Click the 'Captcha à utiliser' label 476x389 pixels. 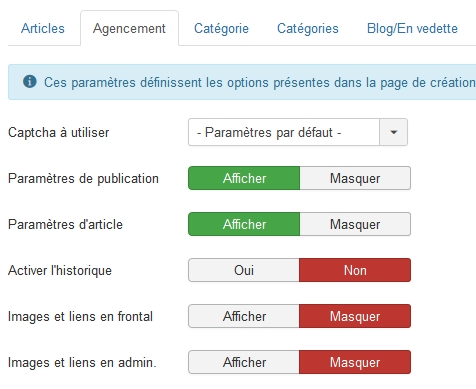point(58,133)
